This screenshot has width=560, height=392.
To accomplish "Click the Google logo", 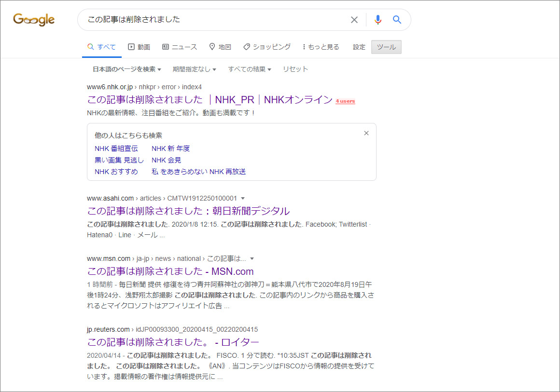I will point(34,19).
